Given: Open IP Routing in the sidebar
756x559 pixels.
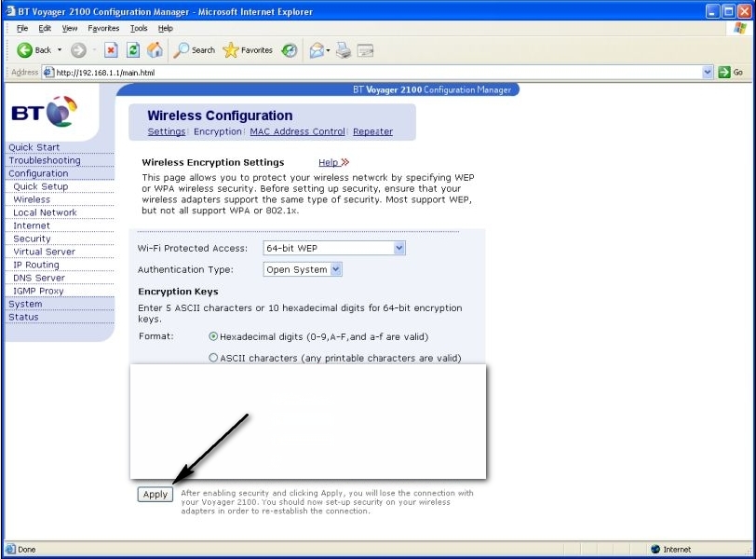Looking at the screenshot, I should [36, 265].
